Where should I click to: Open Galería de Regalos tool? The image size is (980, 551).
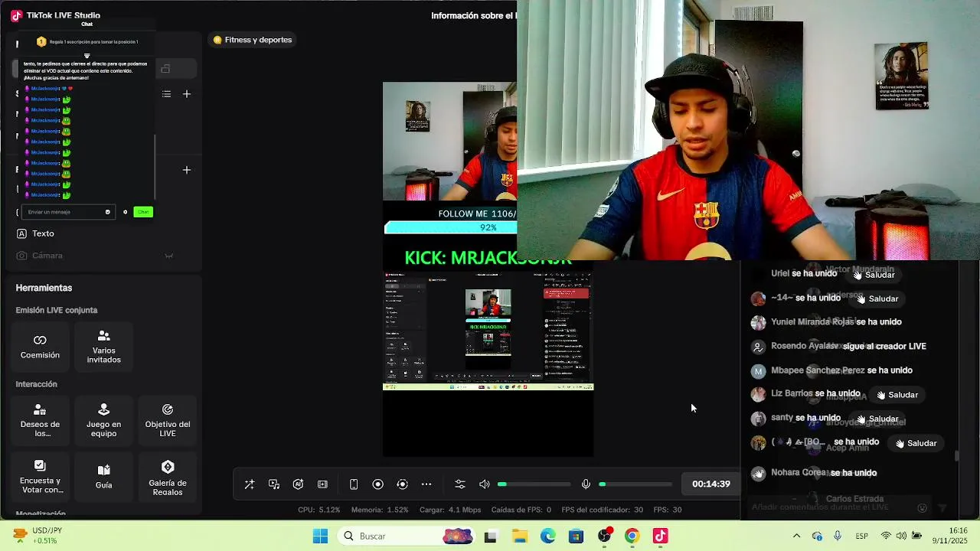point(168,476)
